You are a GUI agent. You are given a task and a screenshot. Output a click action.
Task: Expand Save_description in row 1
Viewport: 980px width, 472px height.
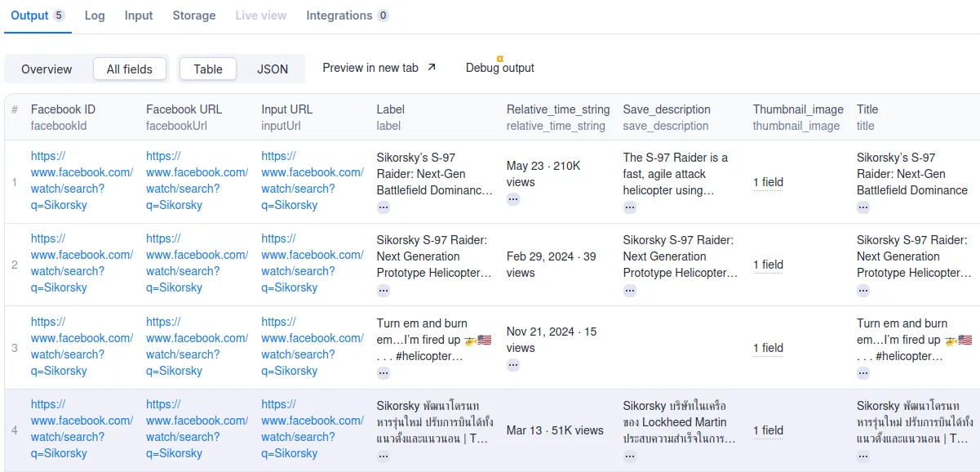click(x=630, y=207)
